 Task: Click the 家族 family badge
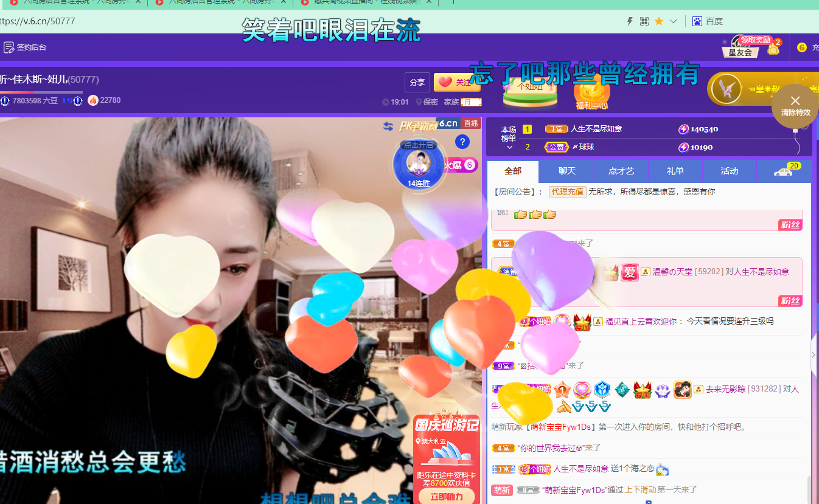[470, 102]
